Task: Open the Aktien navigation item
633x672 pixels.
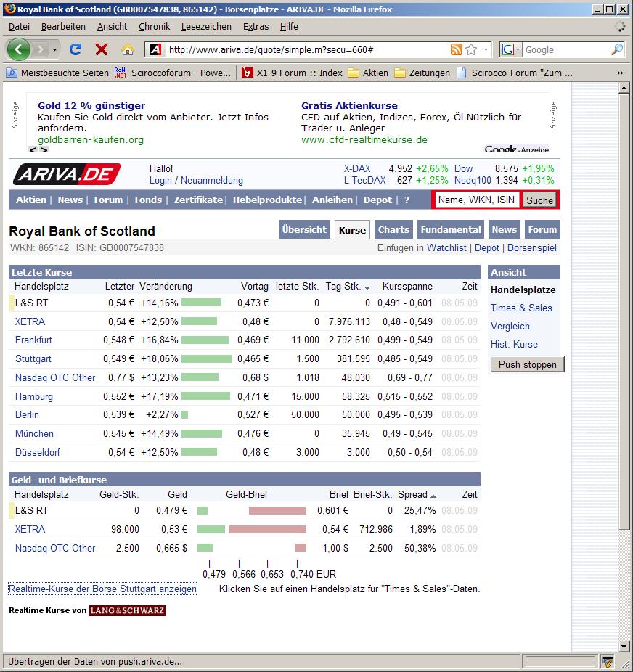Action: point(31,200)
